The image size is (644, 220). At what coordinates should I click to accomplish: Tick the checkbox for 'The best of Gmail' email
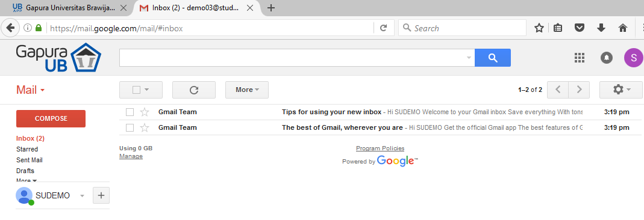pyautogui.click(x=130, y=128)
